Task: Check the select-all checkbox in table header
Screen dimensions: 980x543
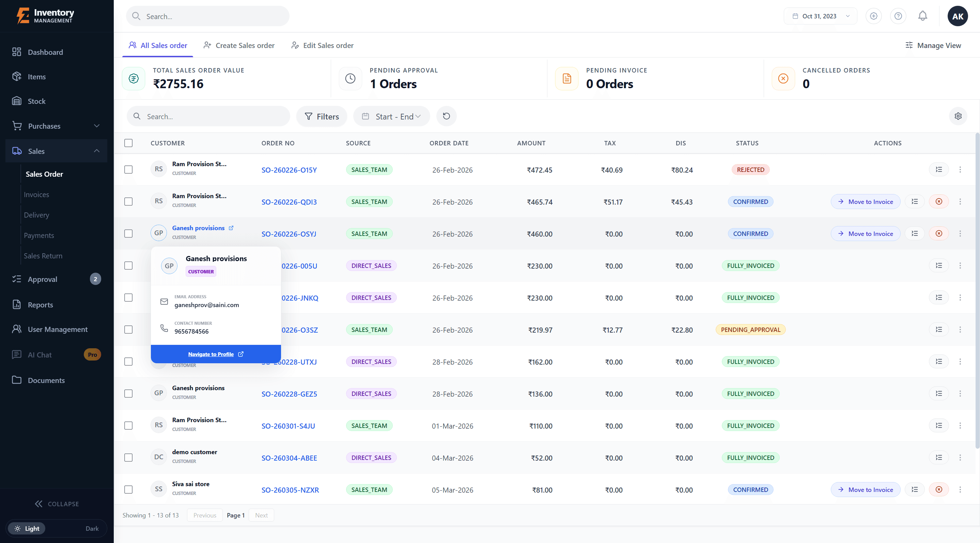Action: click(128, 143)
